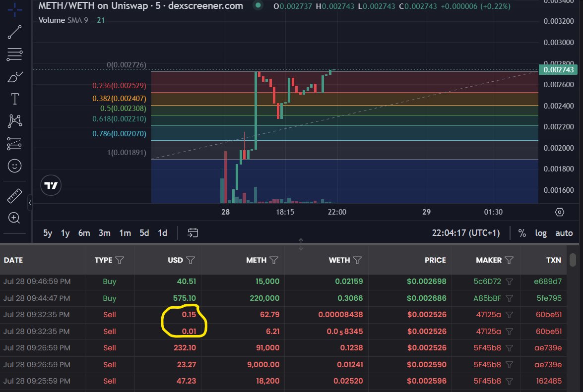
Task: Filter transactions by MAKER column
Action: [509, 260]
